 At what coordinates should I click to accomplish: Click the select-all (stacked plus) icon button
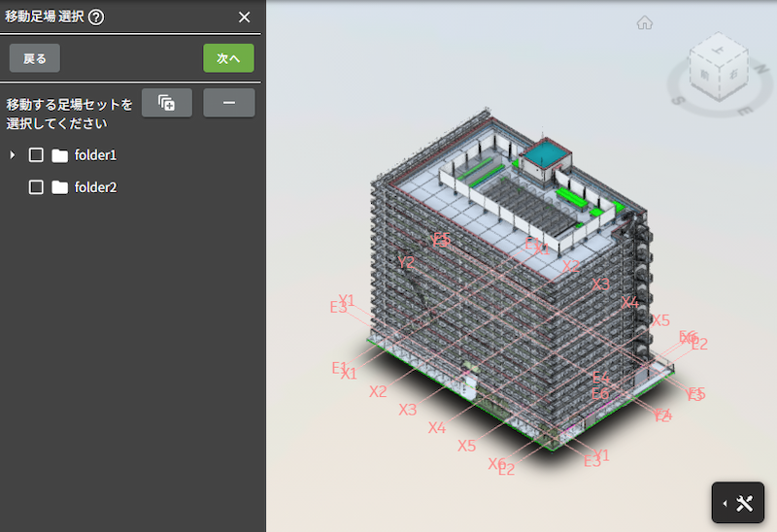coord(167,103)
